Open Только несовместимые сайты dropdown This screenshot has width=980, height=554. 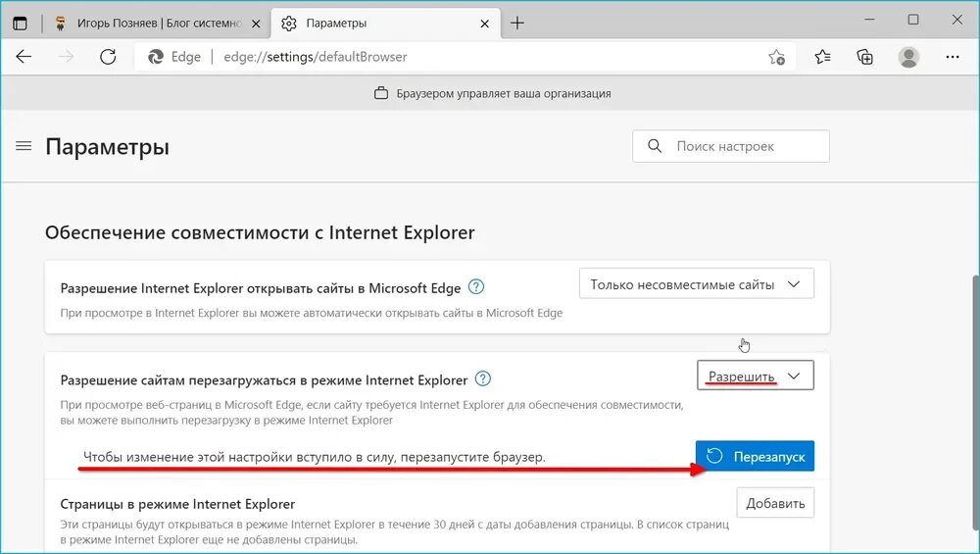coord(696,284)
